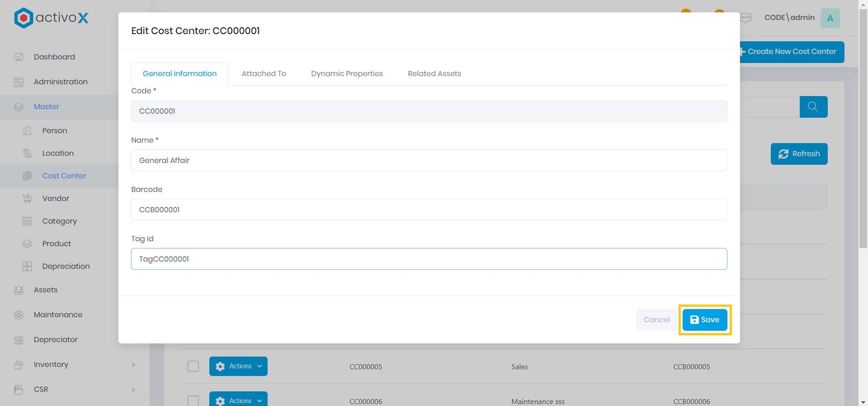Screen dimensions: 868x406
Task: Open the Dynamic Properties tab
Action: 347,74
